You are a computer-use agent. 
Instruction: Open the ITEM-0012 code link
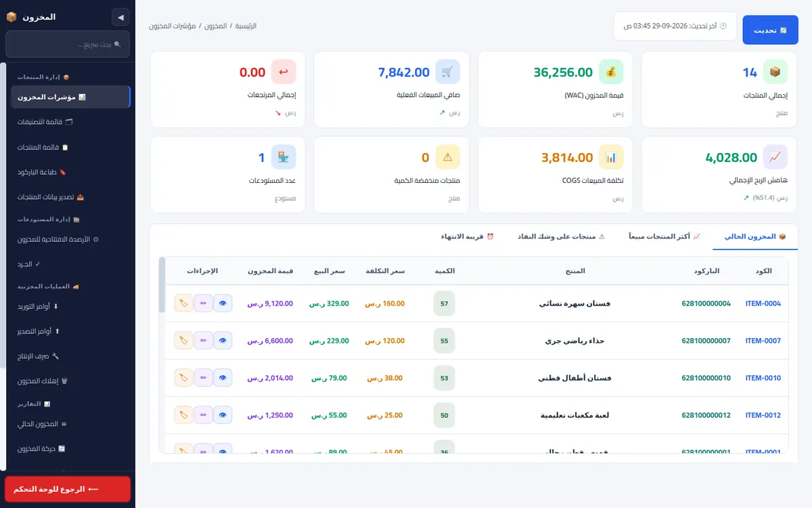coord(763,415)
